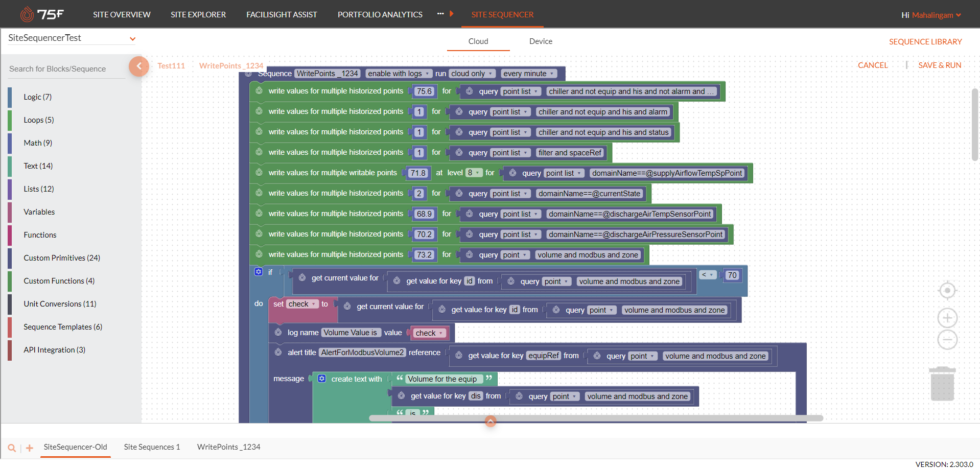Click gear icon of the 71.8 writable points block
The image size is (980, 469).
coord(259,172)
